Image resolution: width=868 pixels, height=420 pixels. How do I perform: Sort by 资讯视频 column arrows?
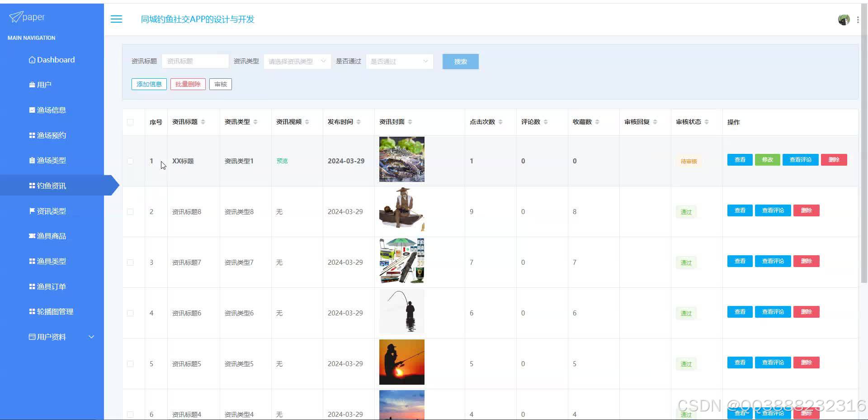click(x=307, y=122)
